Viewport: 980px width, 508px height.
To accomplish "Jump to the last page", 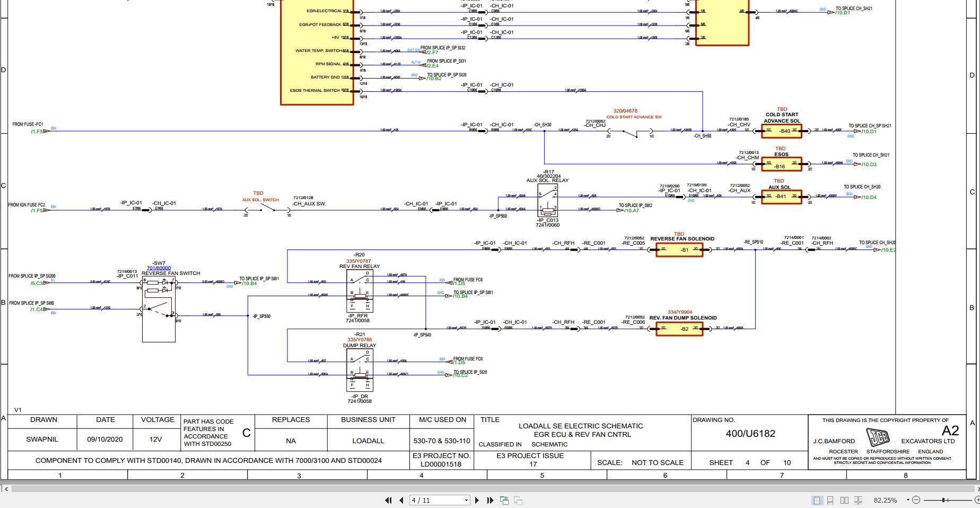I will [490, 500].
